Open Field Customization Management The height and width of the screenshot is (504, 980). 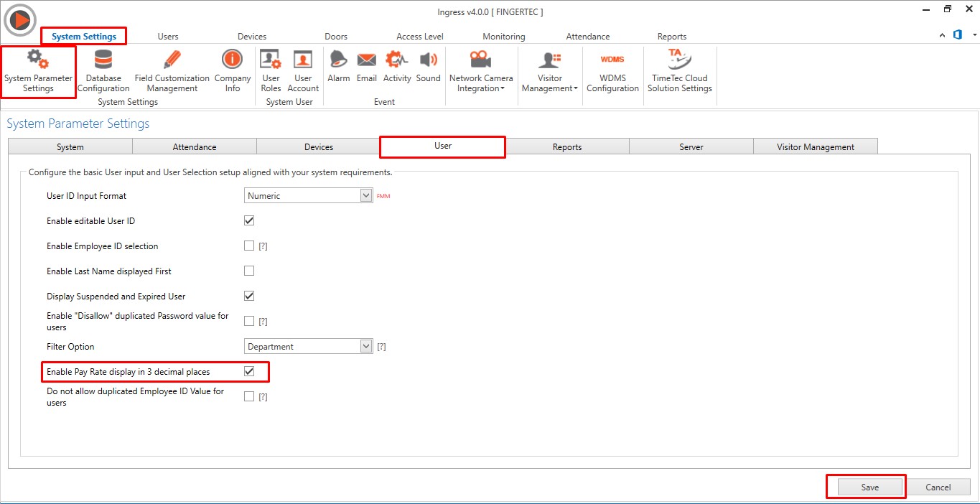[172, 71]
